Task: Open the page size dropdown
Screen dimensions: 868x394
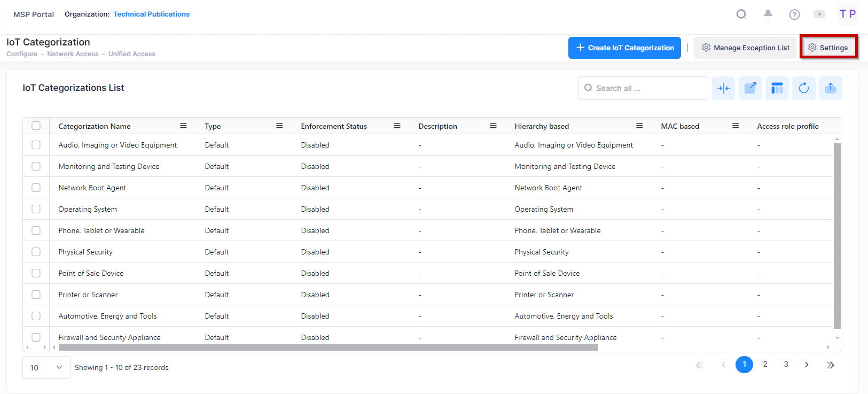Action: click(46, 368)
